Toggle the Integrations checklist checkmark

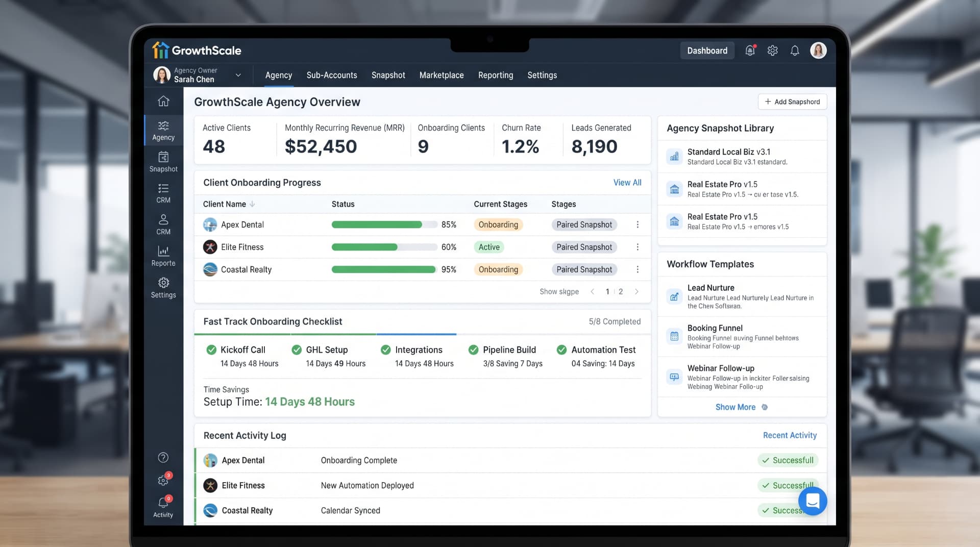tap(386, 350)
